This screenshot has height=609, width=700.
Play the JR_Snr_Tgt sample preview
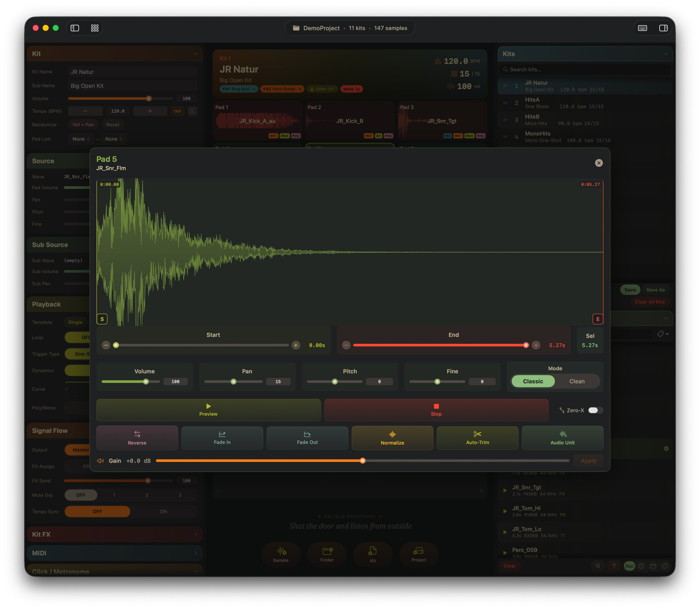click(x=505, y=490)
